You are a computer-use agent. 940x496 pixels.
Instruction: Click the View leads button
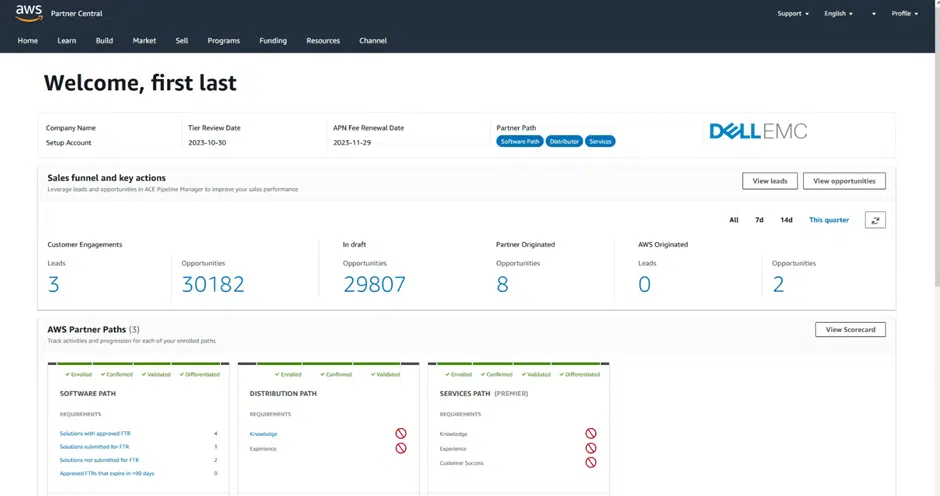(770, 181)
